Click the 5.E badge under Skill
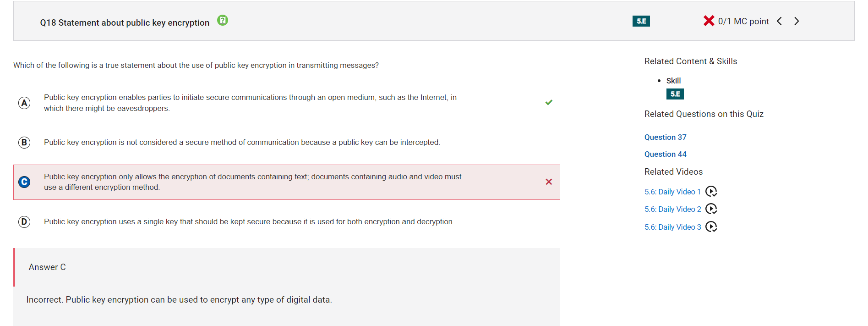Image resolution: width=868 pixels, height=326 pixels. coord(675,94)
